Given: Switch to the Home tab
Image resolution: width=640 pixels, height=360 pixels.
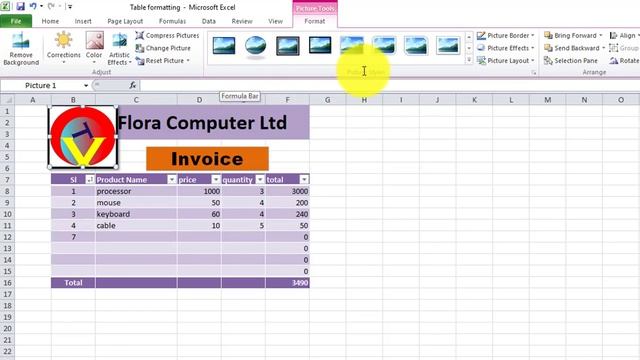Looking at the screenshot, I should [x=50, y=21].
